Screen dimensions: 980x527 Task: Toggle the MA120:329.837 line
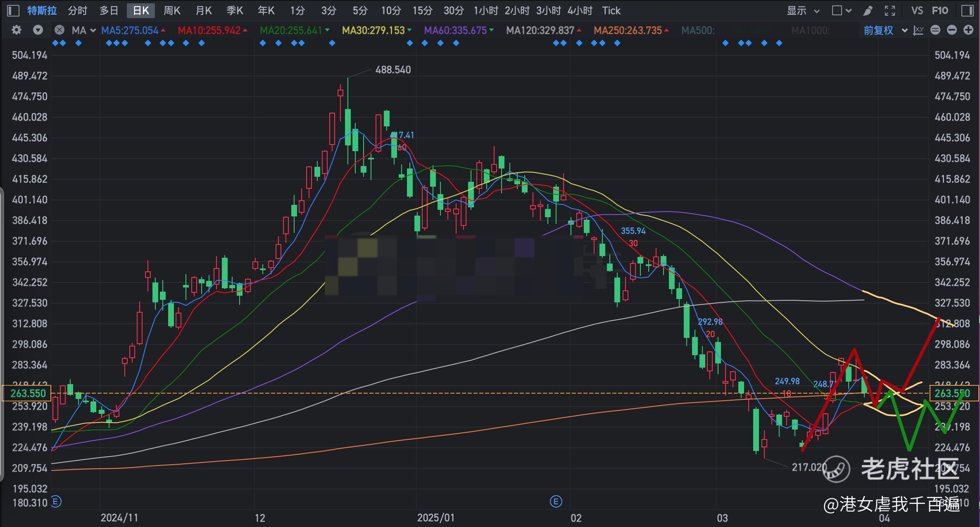pyautogui.click(x=544, y=30)
